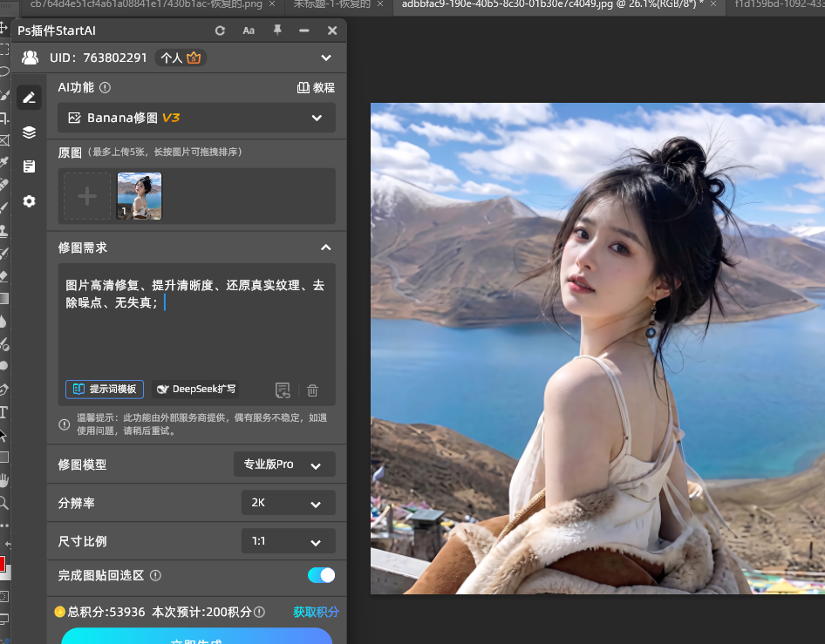Close the 未标题-1-恢复的 document tab
The width and height of the screenshot is (825, 644).
[380, 4]
